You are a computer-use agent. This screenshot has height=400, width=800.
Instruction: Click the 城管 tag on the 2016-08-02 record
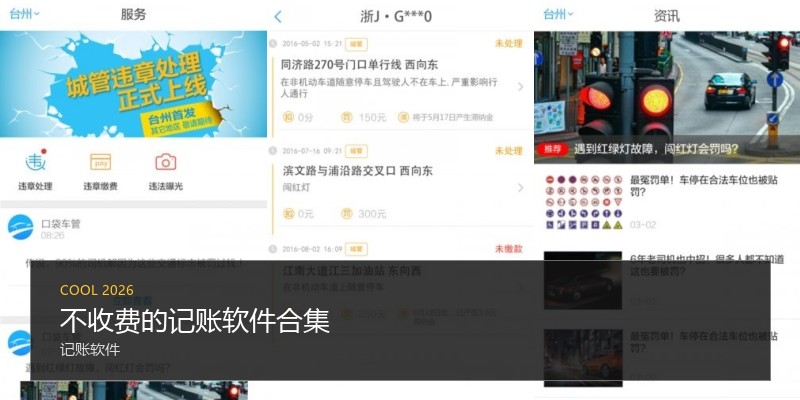tap(356, 249)
